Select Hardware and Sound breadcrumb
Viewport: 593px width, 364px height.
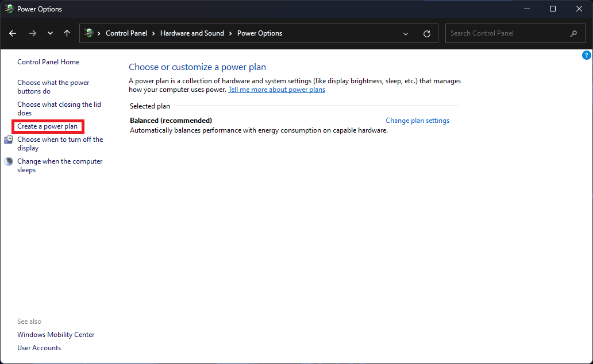click(x=192, y=33)
